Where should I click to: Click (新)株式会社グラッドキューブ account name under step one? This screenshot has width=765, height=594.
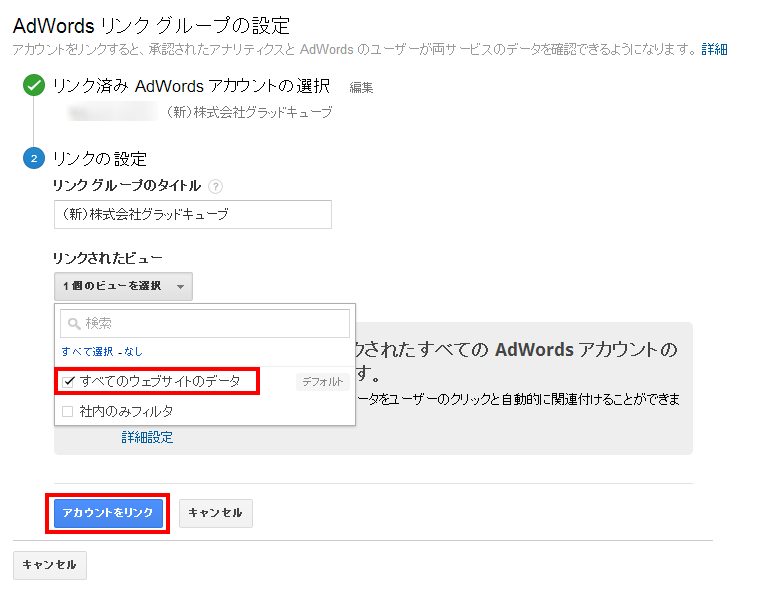[x=249, y=112]
